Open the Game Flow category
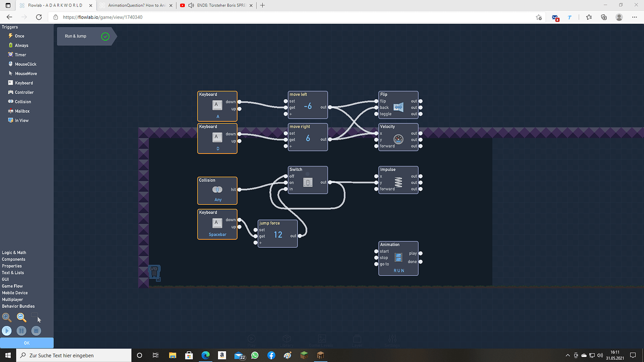This screenshot has width=644, height=362. [12, 286]
